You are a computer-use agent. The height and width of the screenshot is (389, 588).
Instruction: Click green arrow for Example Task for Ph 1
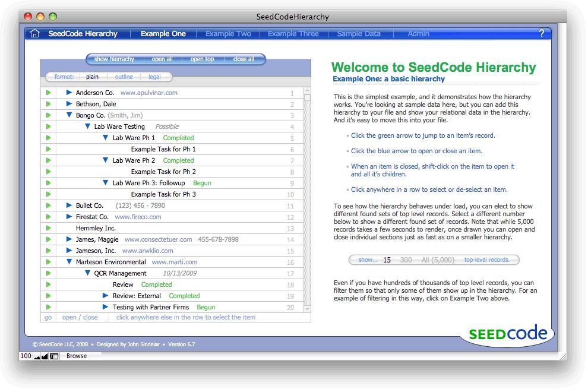pyautogui.click(x=48, y=149)
